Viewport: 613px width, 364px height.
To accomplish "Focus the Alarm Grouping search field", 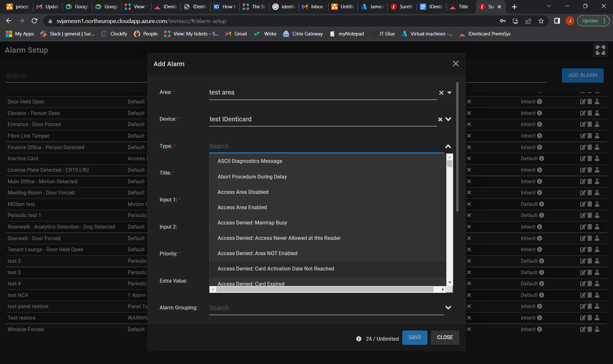I will pos(326,308).
